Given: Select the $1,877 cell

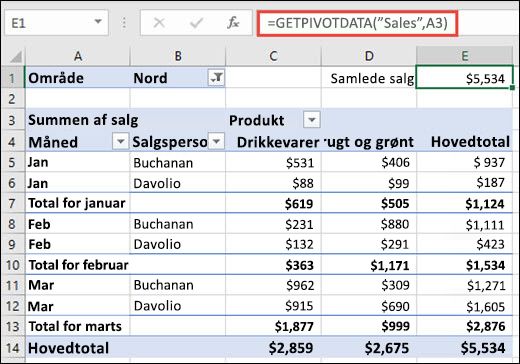Looking at the screenshot, I should tap(273, 326).
